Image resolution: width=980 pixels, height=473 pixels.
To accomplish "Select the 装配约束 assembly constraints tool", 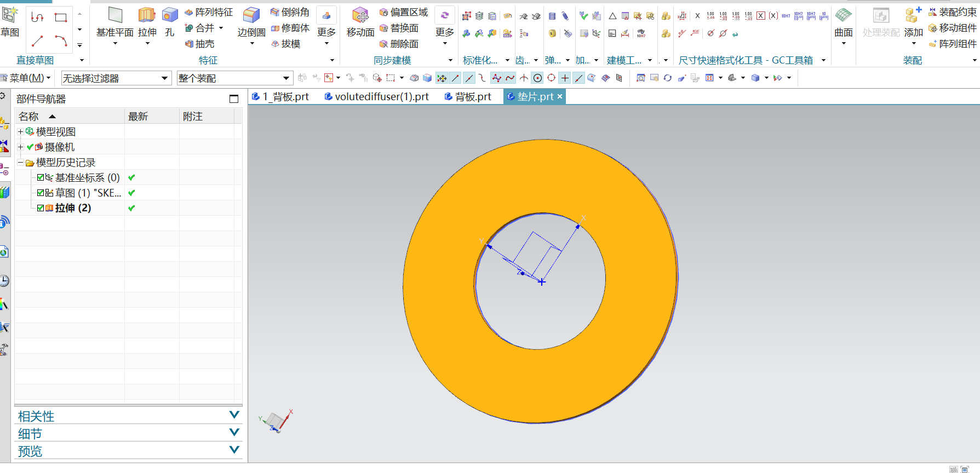I will 953,12.
